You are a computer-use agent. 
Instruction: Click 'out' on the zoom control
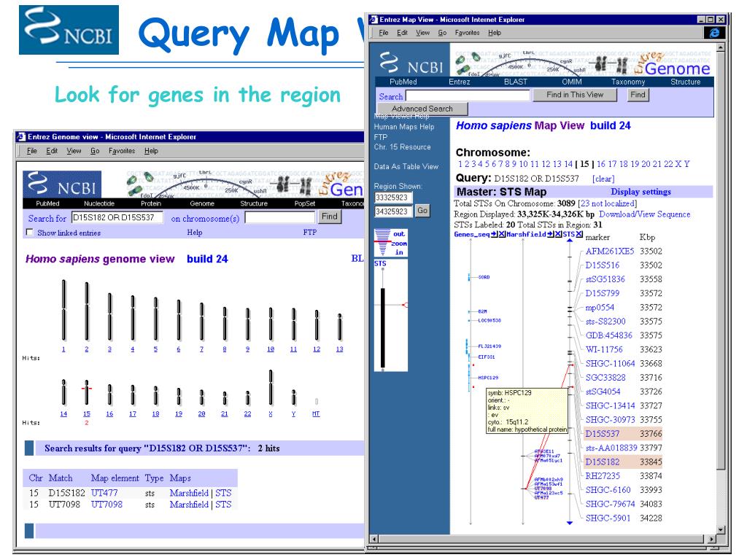(x=399, y=234)
